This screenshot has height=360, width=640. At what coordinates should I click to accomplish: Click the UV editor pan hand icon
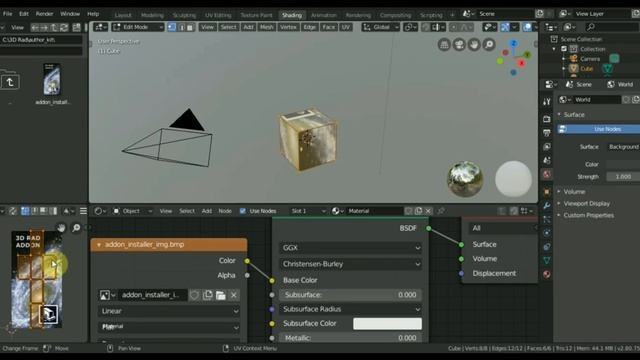click(x=61, y=228)
